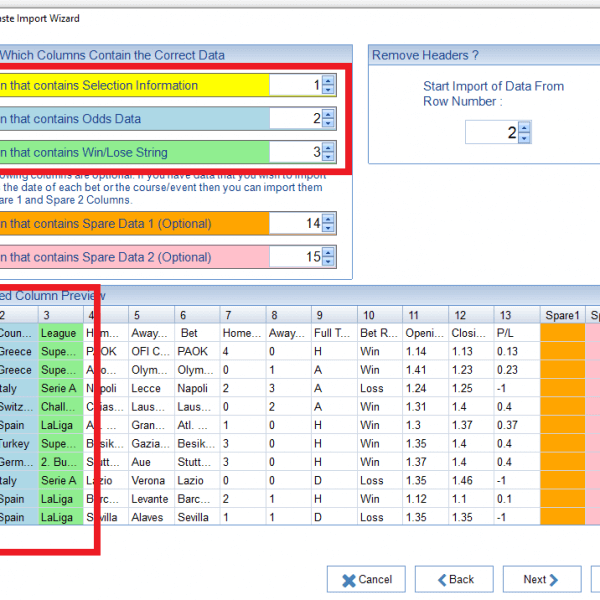Select the column 10 header in preview
The height and width of the screenshot is (600, 600).
(379, 315)
